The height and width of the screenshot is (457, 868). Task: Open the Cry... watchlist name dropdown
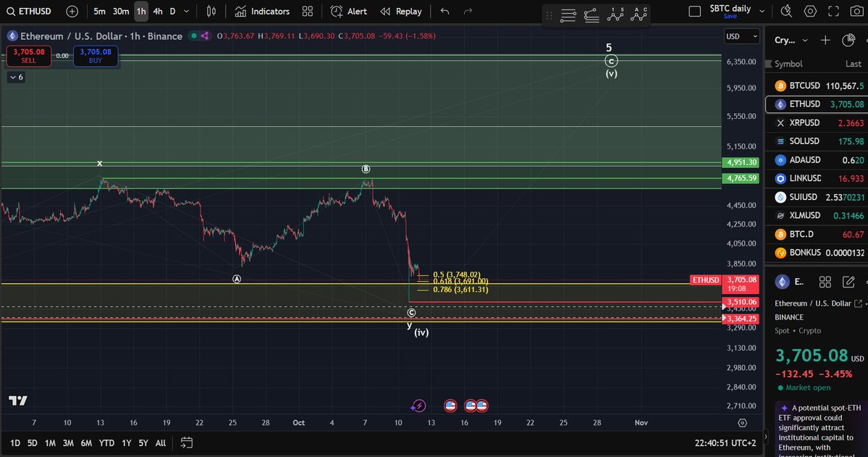pyautogui.click(x=791, y=40)
